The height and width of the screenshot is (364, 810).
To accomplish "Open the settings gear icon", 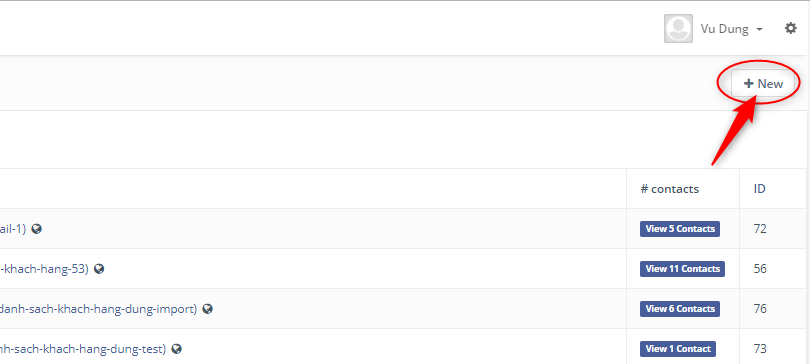I will [x=790, y=28].
